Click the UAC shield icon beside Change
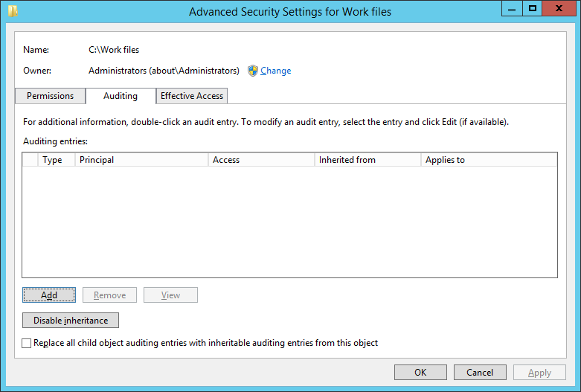This screenshot has width=581, height=392. [253, 71]
